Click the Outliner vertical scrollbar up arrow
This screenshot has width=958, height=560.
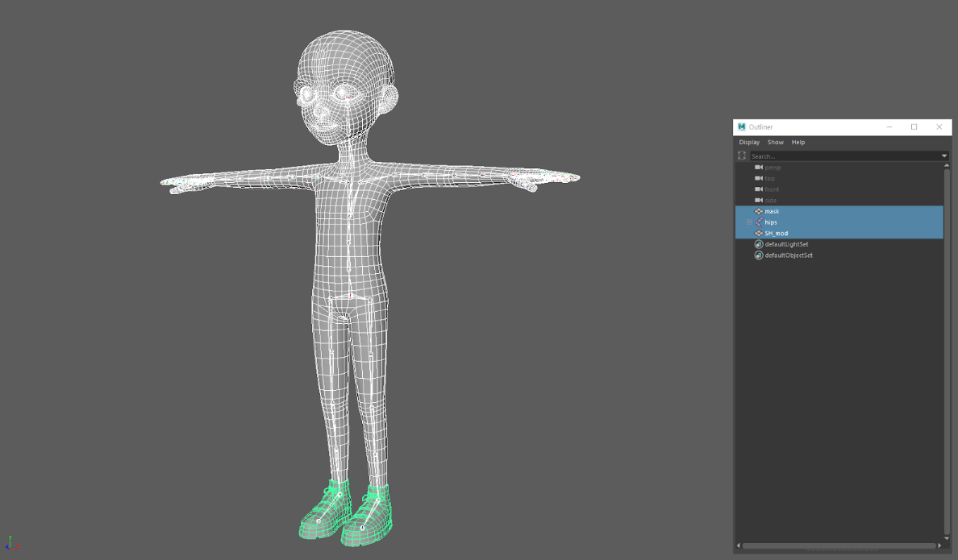point(947,165)
